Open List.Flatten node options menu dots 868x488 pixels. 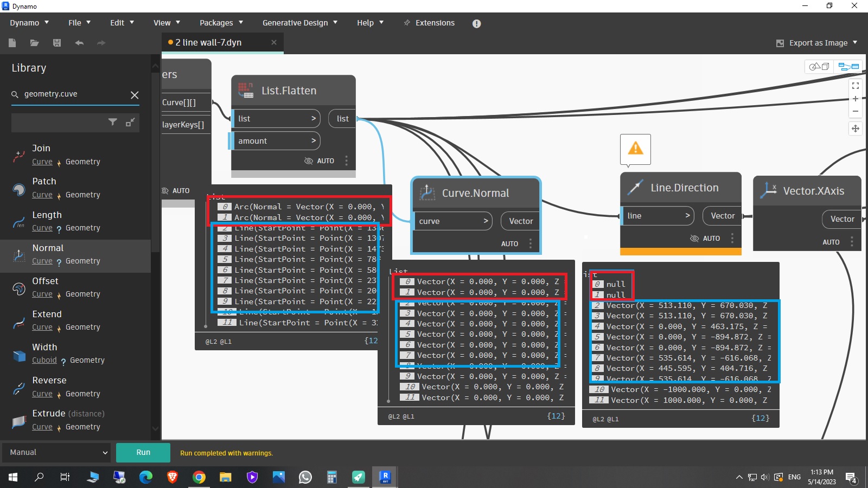(347, 161)
